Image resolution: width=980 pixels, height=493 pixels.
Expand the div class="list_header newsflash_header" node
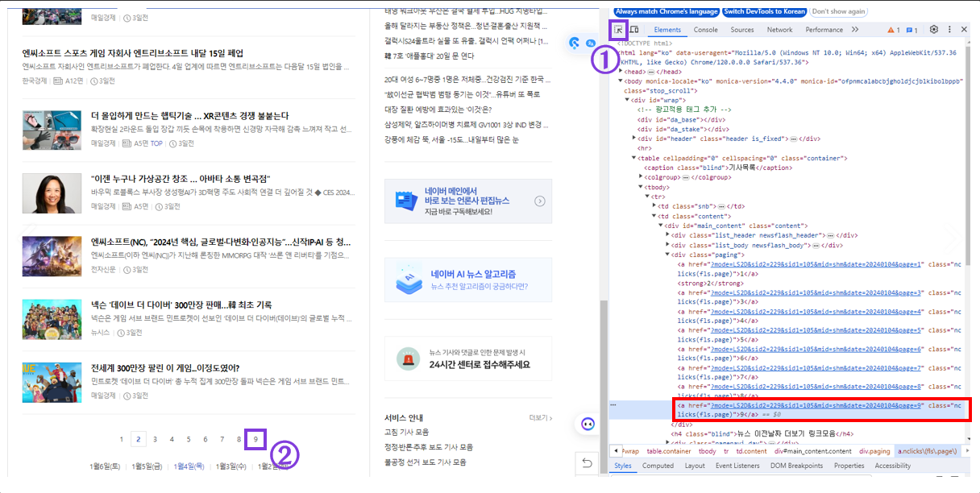[668, 234]
